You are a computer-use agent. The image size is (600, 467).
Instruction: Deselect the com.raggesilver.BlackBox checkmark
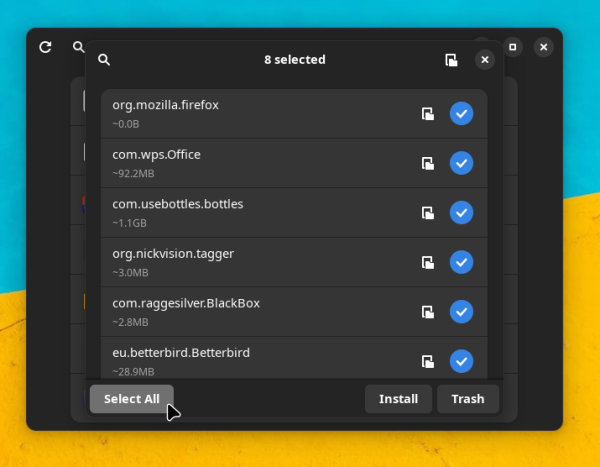coord(461,312)
